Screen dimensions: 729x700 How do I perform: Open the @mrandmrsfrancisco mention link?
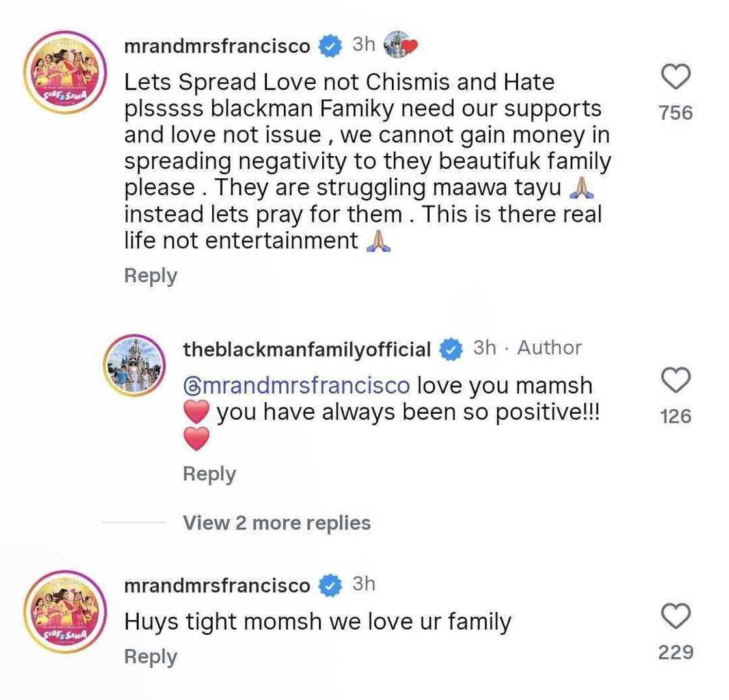[297, 385]
